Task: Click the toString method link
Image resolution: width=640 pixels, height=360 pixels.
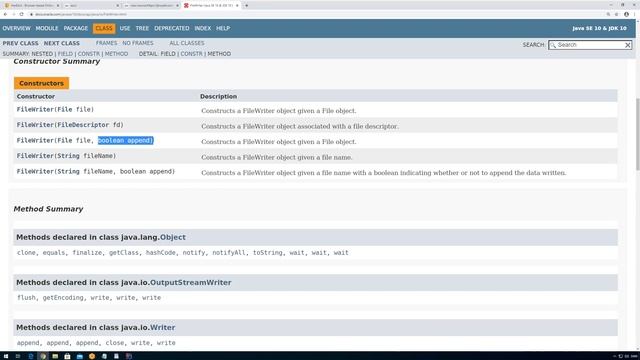Action: click(267, 253)
